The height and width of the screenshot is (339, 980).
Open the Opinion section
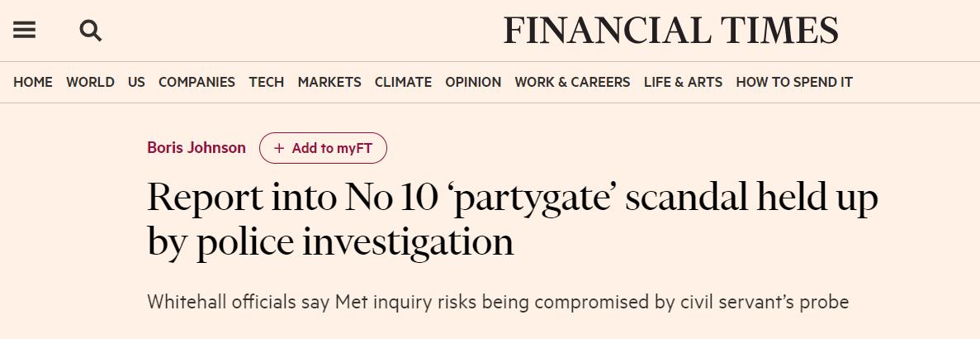tap(473, 82)
